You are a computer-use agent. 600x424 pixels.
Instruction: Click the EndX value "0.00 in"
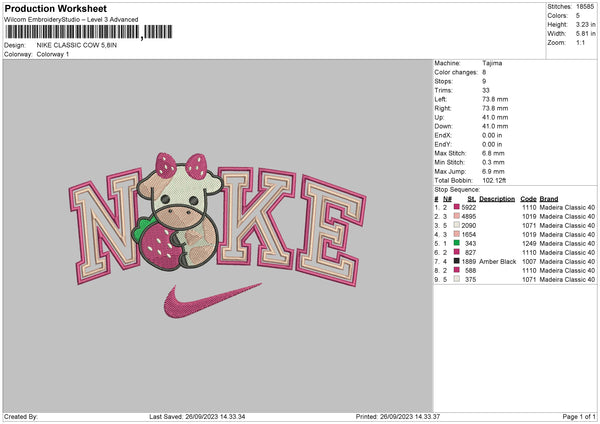coord(492,135)
